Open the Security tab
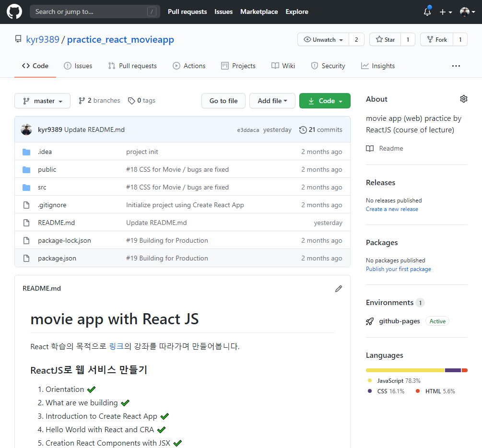Viewport: 482px width, 448px height. click(x=328, y=66)
